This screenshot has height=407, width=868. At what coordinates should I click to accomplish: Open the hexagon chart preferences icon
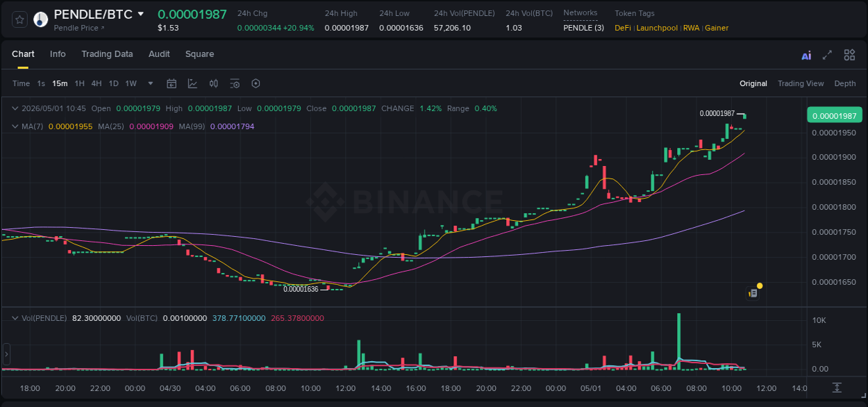coord(256,83)
